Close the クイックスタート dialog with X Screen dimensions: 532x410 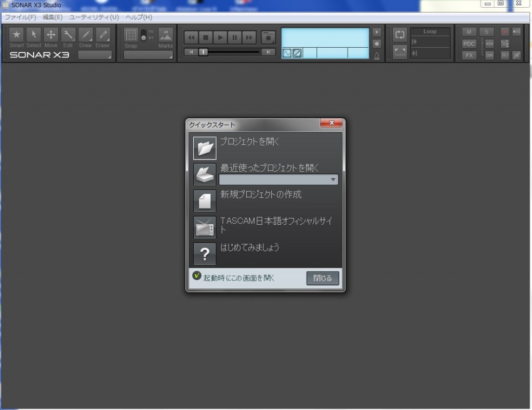point(331,123)
